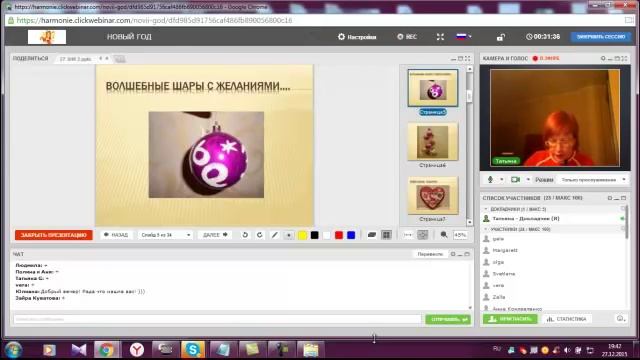Pick the black drawing color
640x360 pixels.
(315, 235)
